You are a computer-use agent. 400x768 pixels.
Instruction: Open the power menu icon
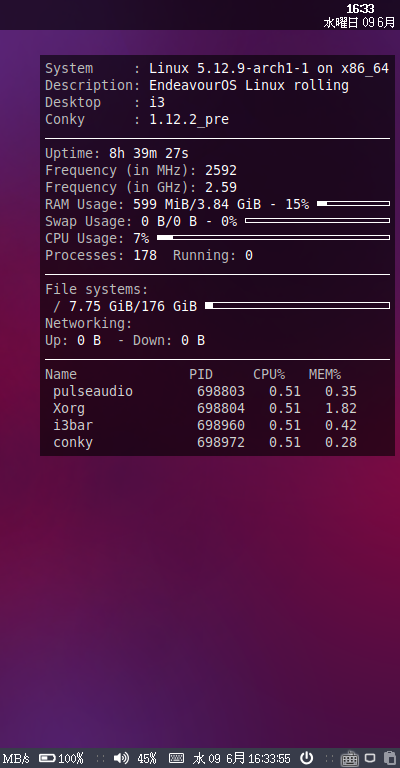306,758
